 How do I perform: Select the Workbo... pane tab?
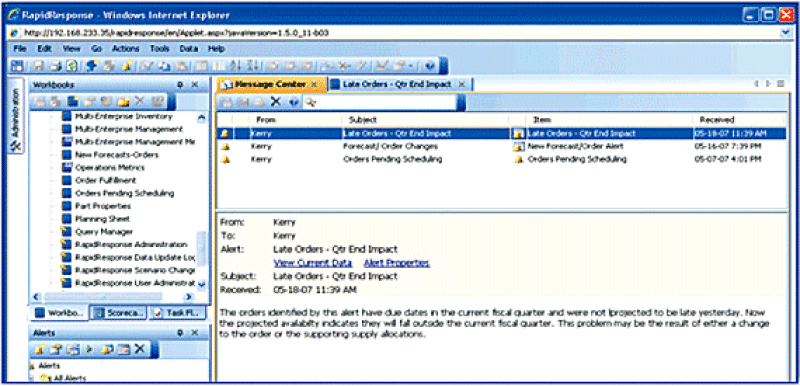[x=60, y=313]
